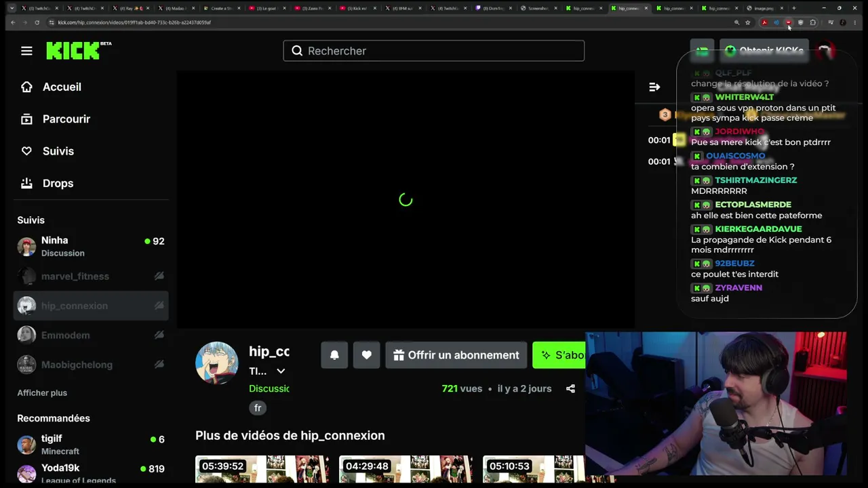Click the browser address bar URL
The image size is (868, 488).
click(x=134, y=22)
